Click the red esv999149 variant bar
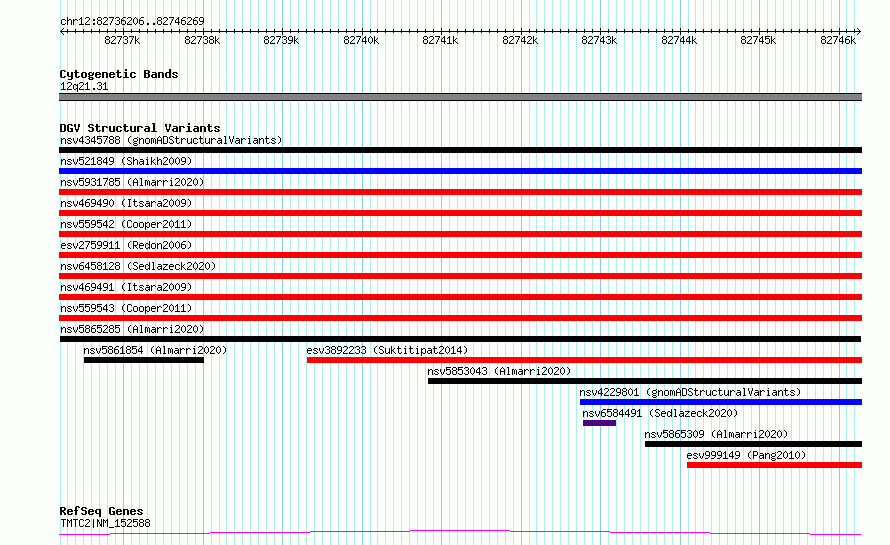Screen dimensions: 890x545 [x=774, y=465]
